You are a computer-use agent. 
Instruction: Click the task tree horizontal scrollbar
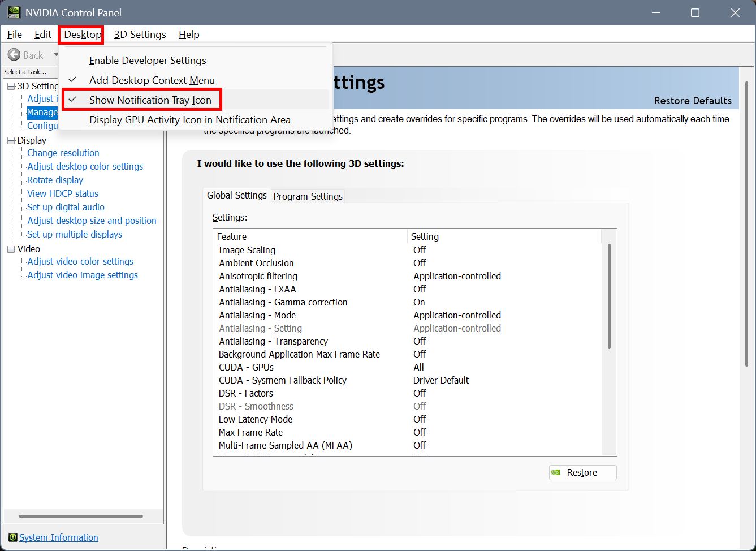81,516
